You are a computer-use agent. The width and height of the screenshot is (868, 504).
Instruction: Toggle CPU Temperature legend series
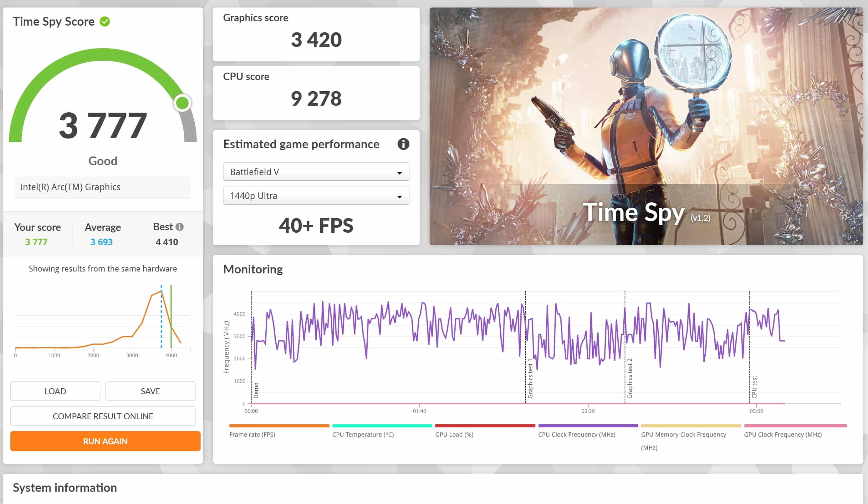(x=363, y=435)
